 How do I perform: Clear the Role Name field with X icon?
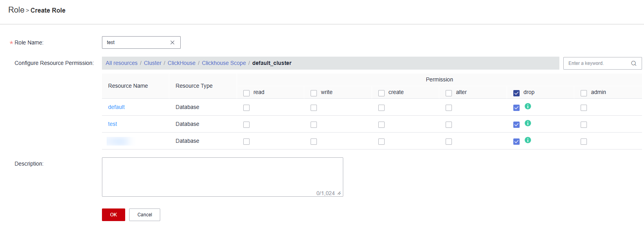pos(172,42)
